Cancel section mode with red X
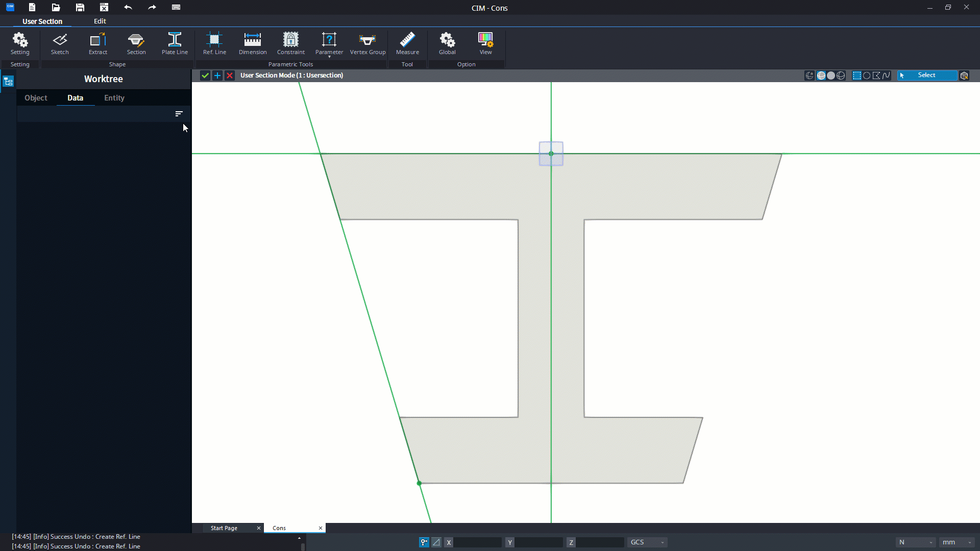980x551 pixels. pos(230,76)
